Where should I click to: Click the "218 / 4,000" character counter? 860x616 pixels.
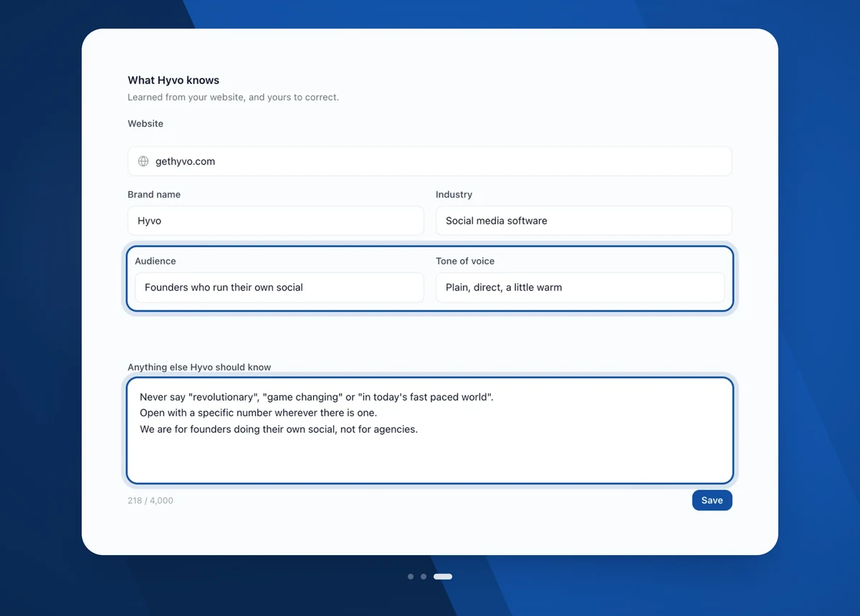[x=150, y=501]
